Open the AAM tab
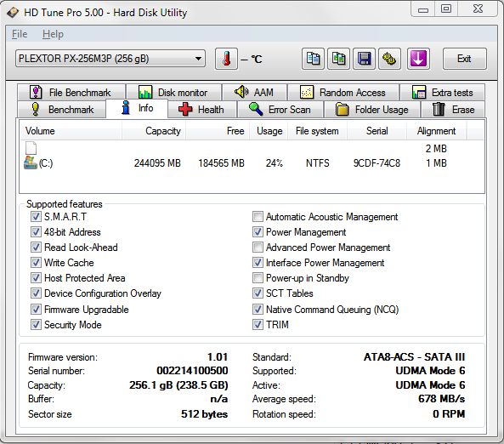This screenshot has height=444, width=504. (255, 93)
